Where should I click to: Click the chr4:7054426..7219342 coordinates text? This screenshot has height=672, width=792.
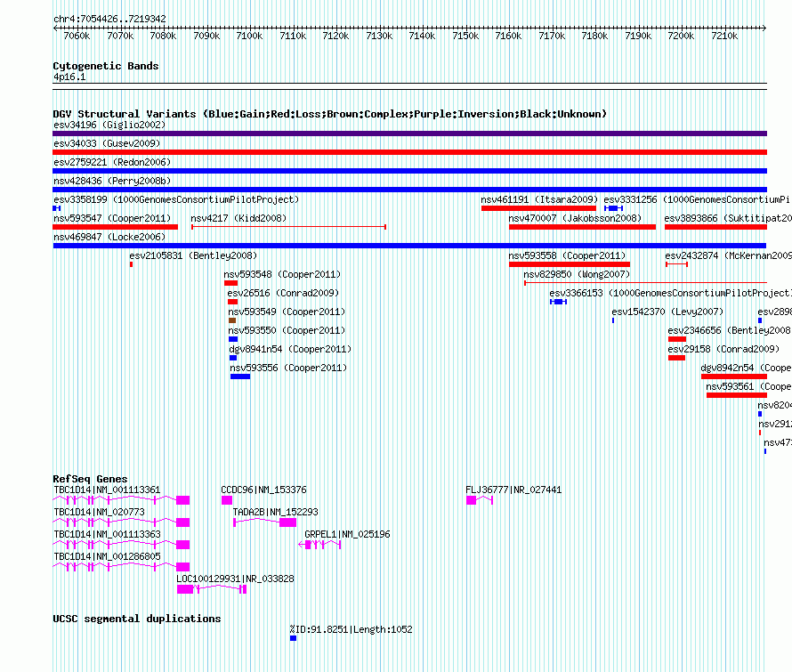[x=109, y=19]
